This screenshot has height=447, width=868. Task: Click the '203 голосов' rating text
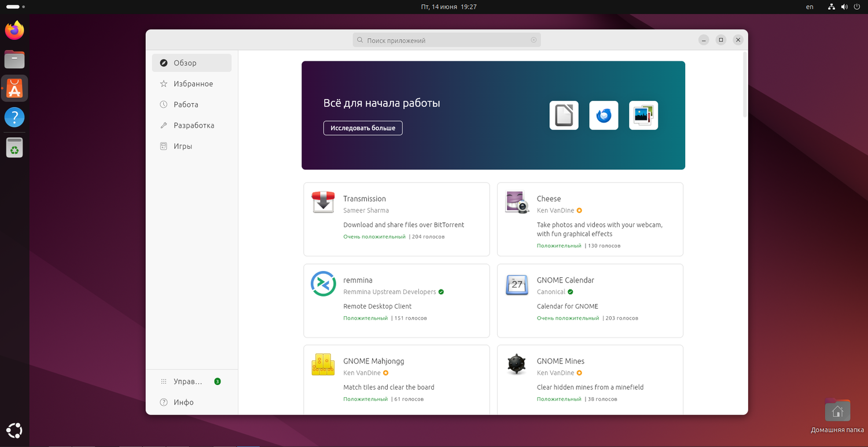pyautogui.click(x=622, y=318)
